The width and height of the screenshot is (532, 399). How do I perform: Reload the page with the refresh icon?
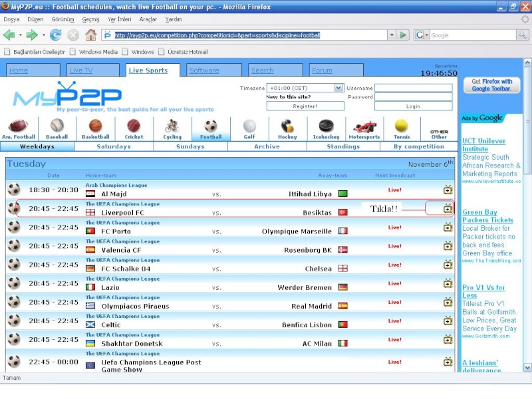(55, 35)
